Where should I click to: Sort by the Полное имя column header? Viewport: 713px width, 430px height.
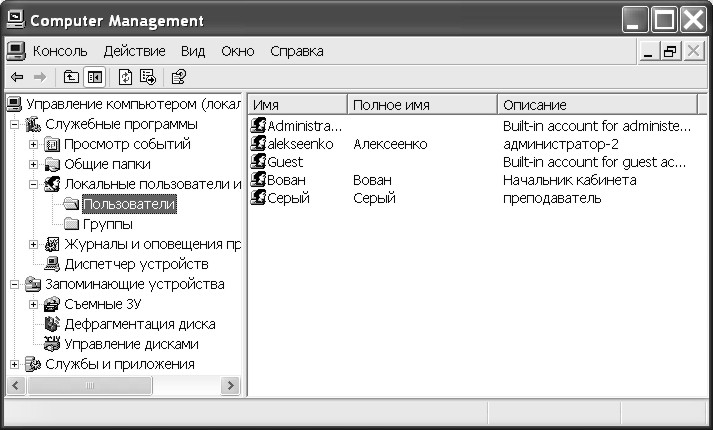422,105
